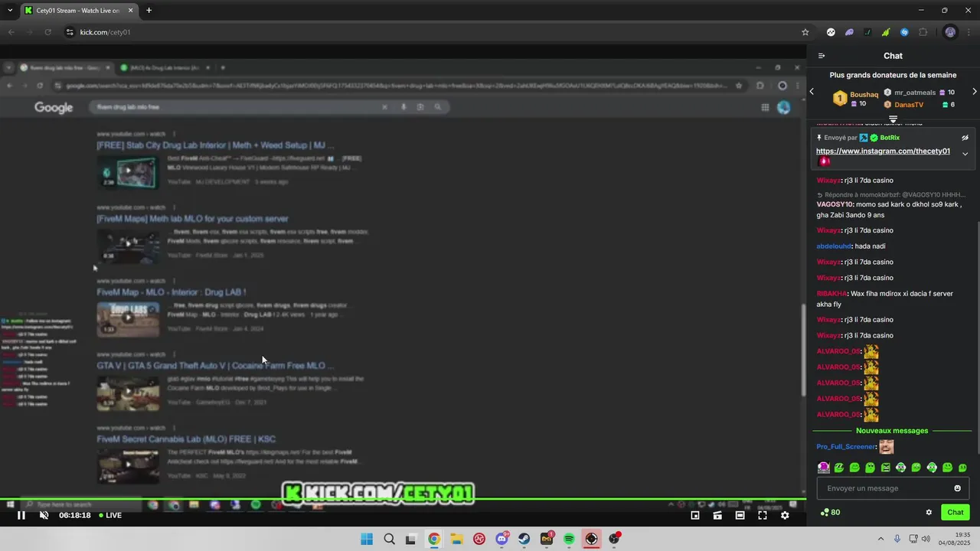Screen dimensions: 980x551
Task: Insert the sleeping zz quick emote
Action: [x=839, y=468]
